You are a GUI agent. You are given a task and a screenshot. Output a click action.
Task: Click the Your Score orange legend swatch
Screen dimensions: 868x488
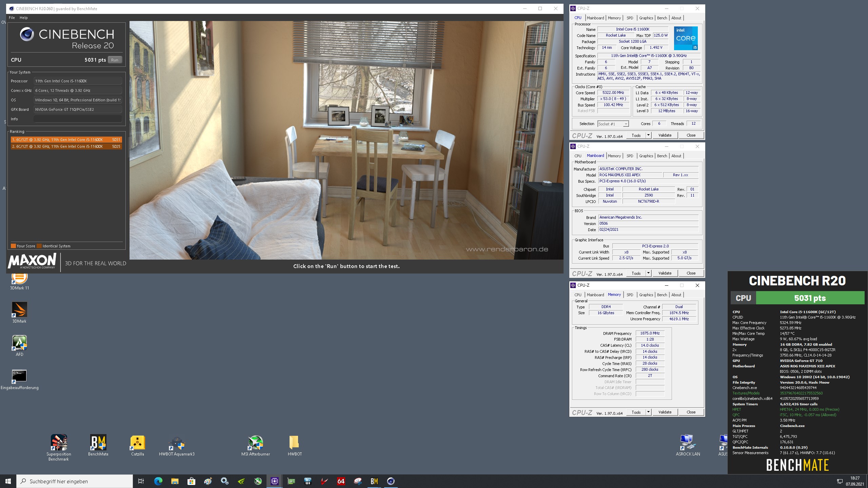pyautogui.click(x=13, y=246)
